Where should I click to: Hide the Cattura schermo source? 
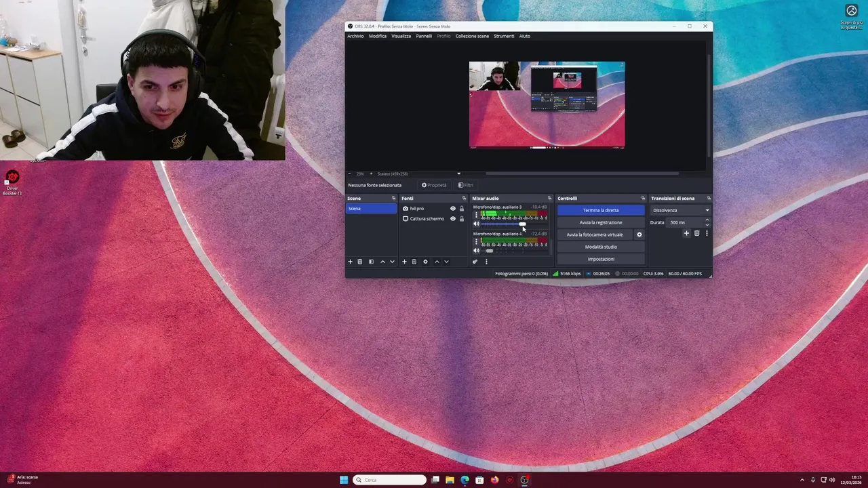click(453, 219)
